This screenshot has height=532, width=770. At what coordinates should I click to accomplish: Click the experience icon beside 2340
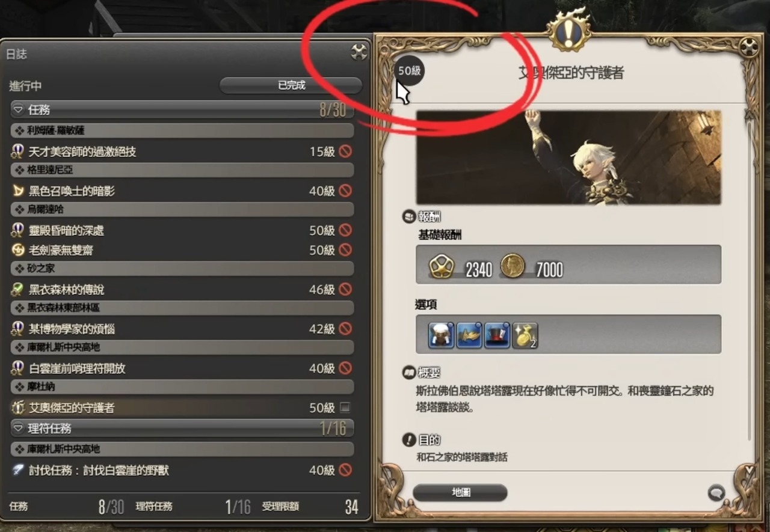tap(441, 266)
